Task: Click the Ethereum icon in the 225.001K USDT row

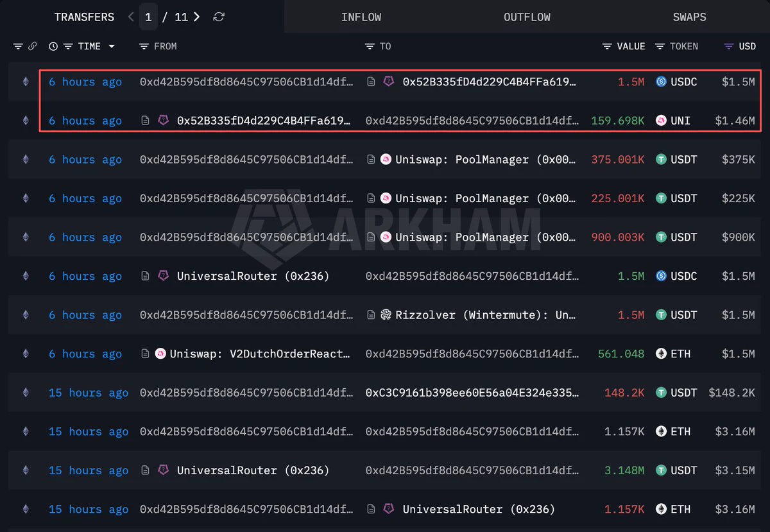Action: click(26, 198)
